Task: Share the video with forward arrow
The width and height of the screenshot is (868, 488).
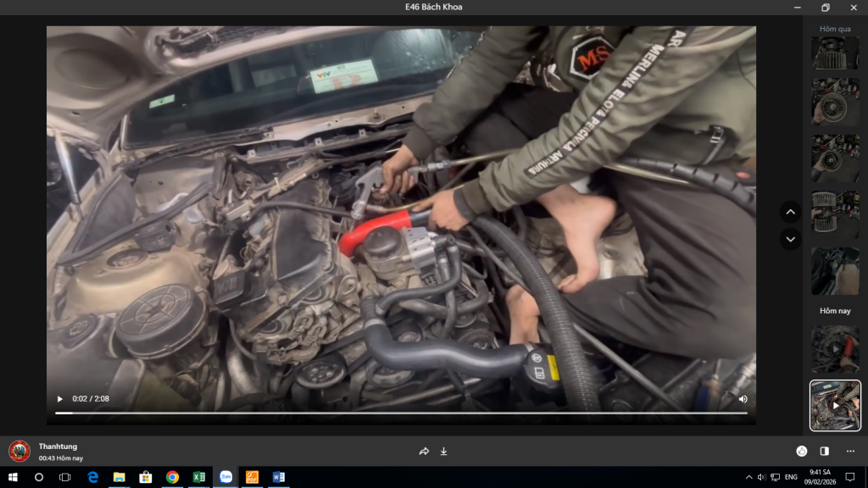Action: [424, 452]
